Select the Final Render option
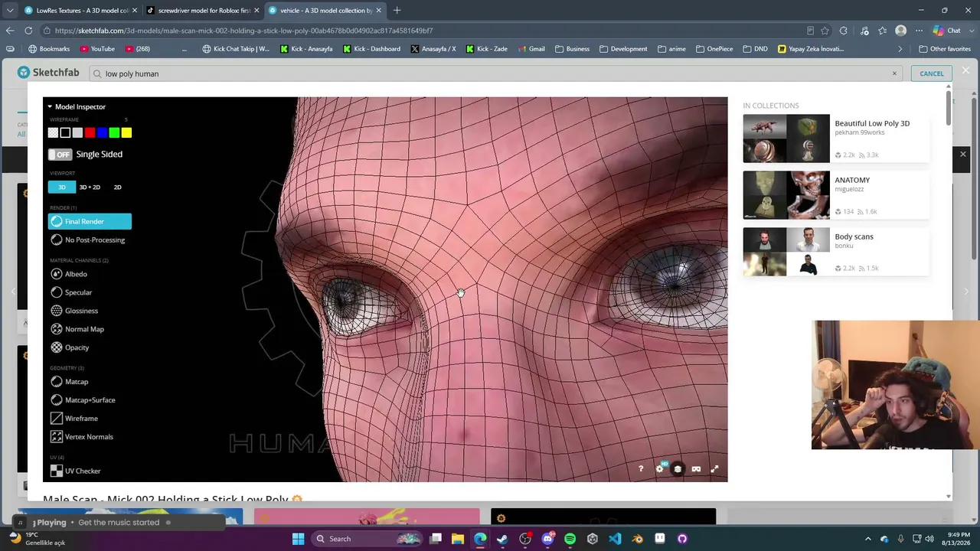The image size is (980, 551). click(90, 222)
